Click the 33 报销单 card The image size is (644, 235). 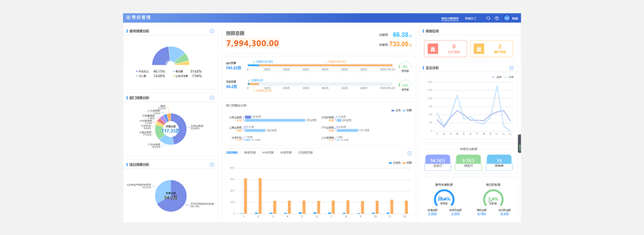[499, 163]
